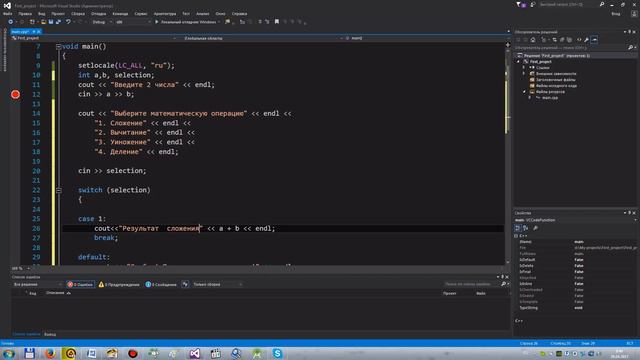Click the Property Pages wrench in Properties panel
The height and width of the screenshot is (360, 640).
coord(536,228)
